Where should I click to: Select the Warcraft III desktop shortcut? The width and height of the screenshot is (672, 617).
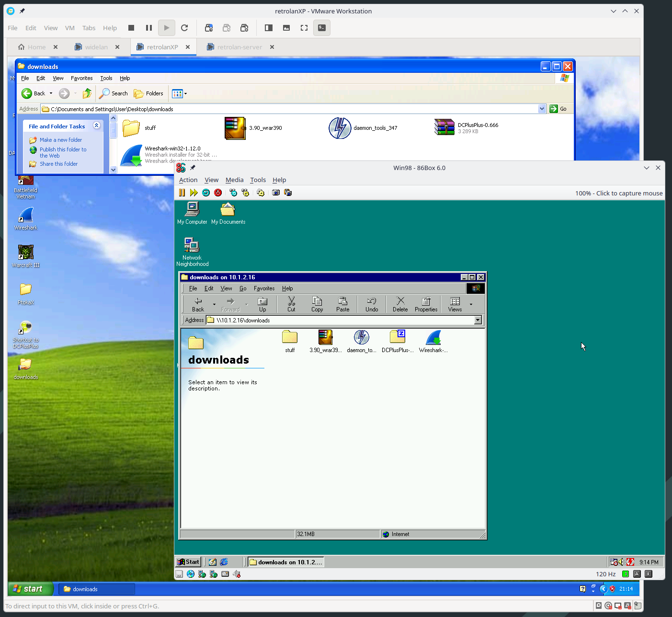[x=26, y=256]
